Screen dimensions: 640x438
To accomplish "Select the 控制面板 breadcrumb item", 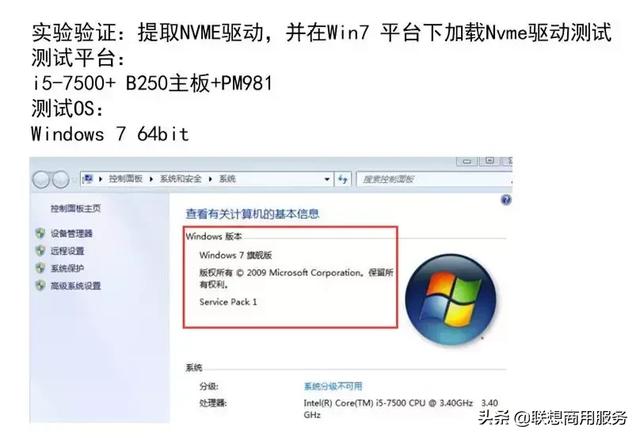I will pyautogui.click(x=125, y=179).
